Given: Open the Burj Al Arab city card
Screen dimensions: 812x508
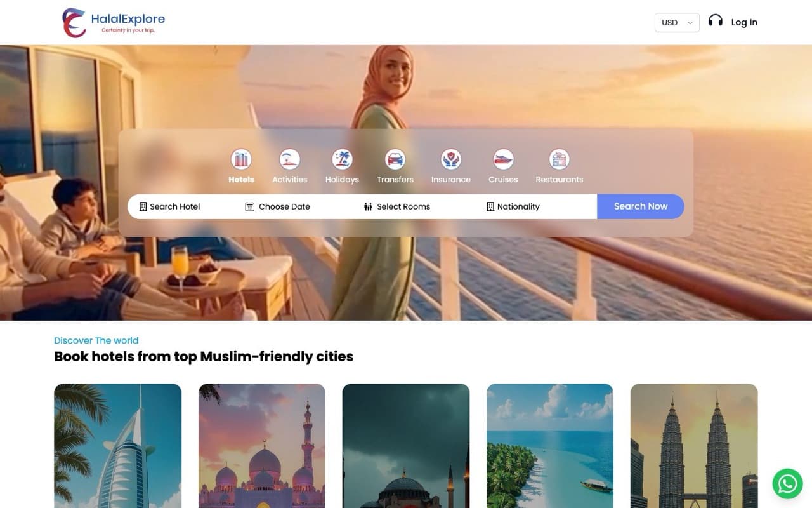Looking at the screenshot, I should [x=118, y=446].
